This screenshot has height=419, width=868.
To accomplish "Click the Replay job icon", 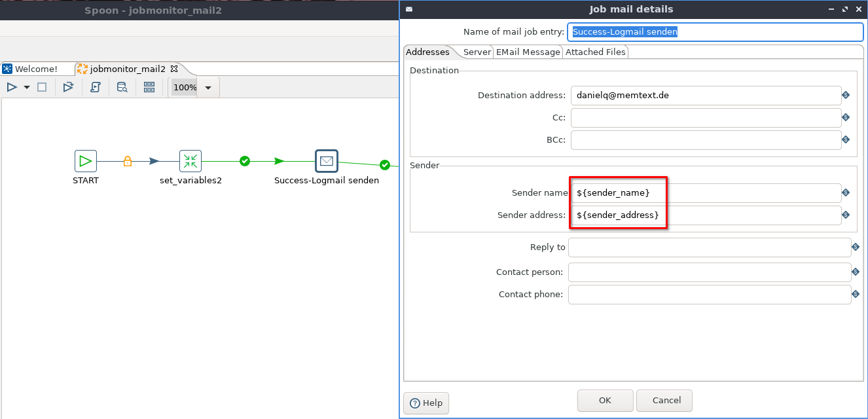I will click(x=68, y=87).
